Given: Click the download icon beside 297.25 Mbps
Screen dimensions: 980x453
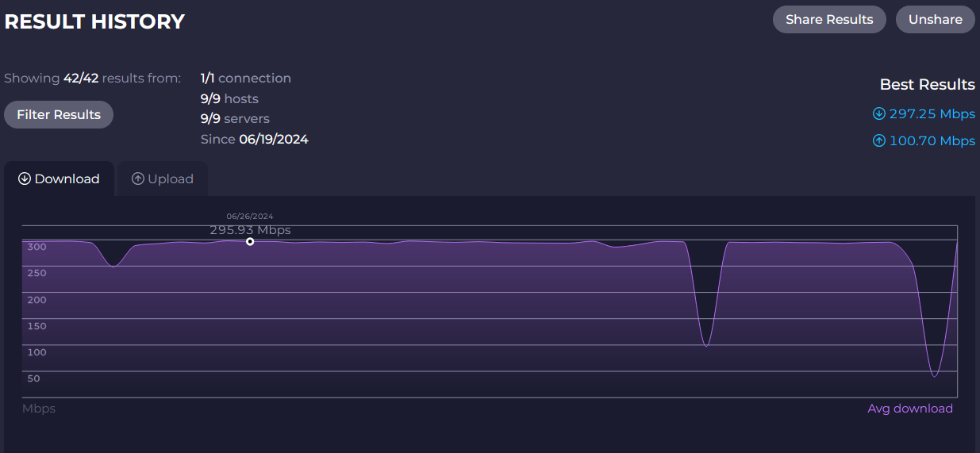Looking at the screenshot, I should point(879,113).
